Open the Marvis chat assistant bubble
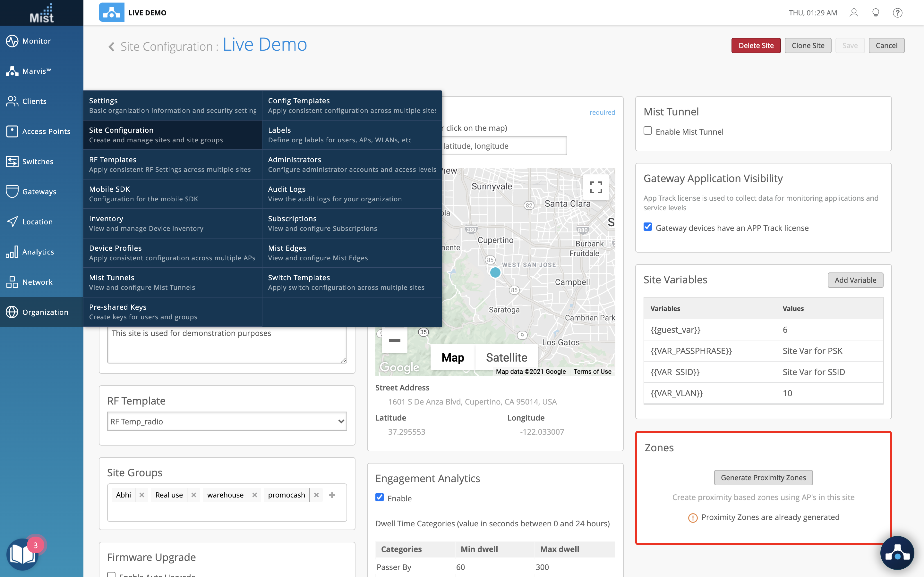This screenshot has height=577, width=924. (x=897, y=553)
